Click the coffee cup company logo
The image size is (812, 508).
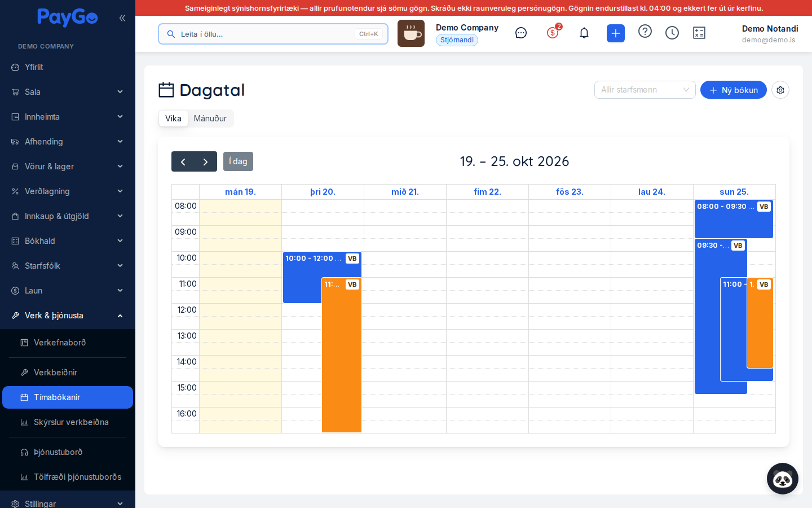411,33
